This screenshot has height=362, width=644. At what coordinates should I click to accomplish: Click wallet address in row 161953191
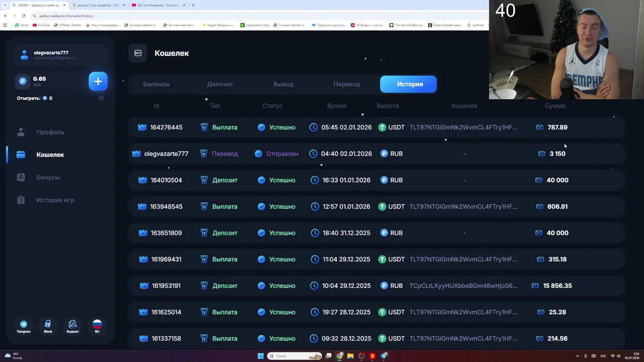[463, 286]
